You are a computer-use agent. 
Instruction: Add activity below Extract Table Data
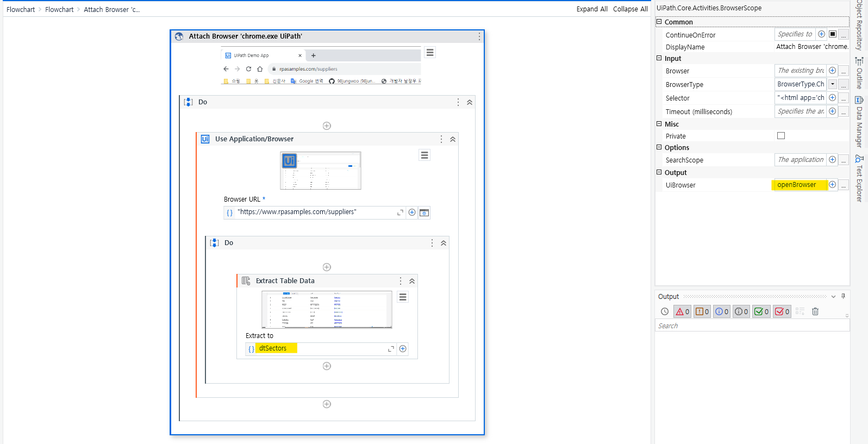click(x=327, y=366)
